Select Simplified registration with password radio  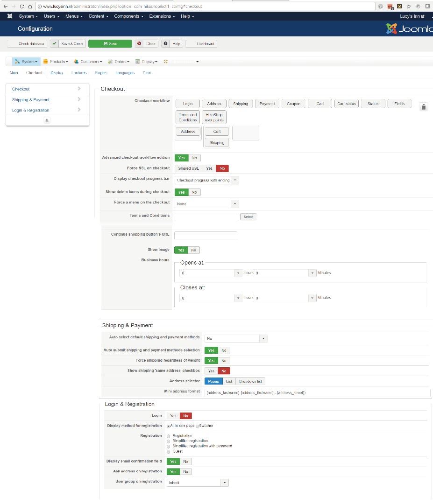(168, 447)
